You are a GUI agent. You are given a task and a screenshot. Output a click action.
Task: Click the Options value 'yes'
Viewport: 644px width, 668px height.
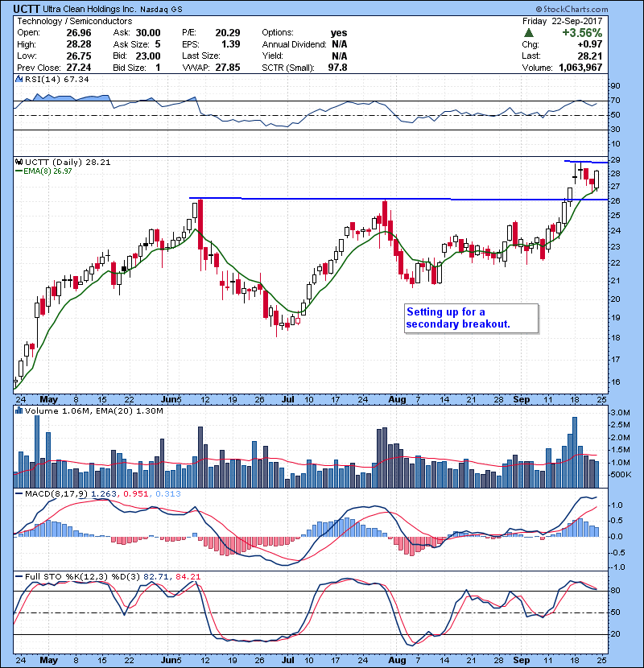[339, 33]
